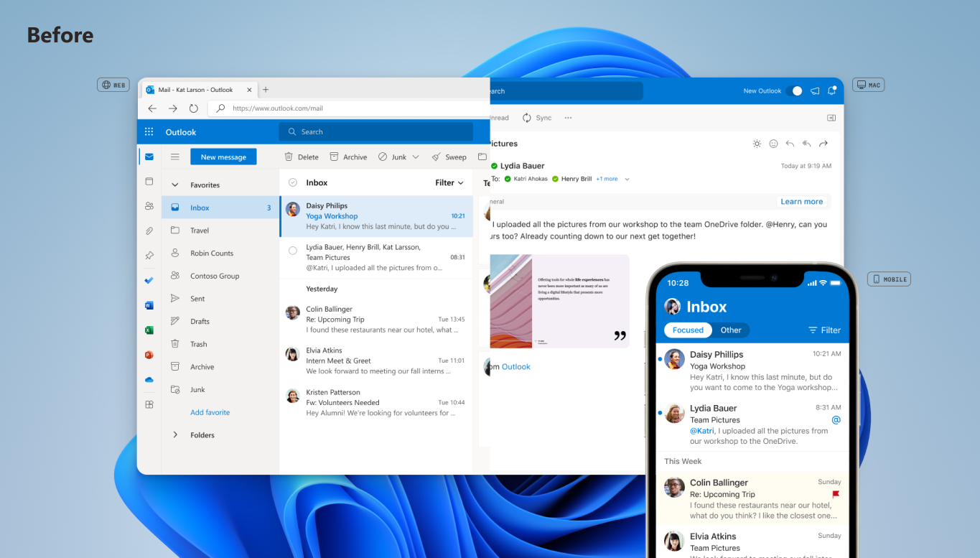Image resolution: width=980 pixels, height=558 pixels.
Task: Open the Junk folder in the sidebar
Action: (x=220, y=389)
